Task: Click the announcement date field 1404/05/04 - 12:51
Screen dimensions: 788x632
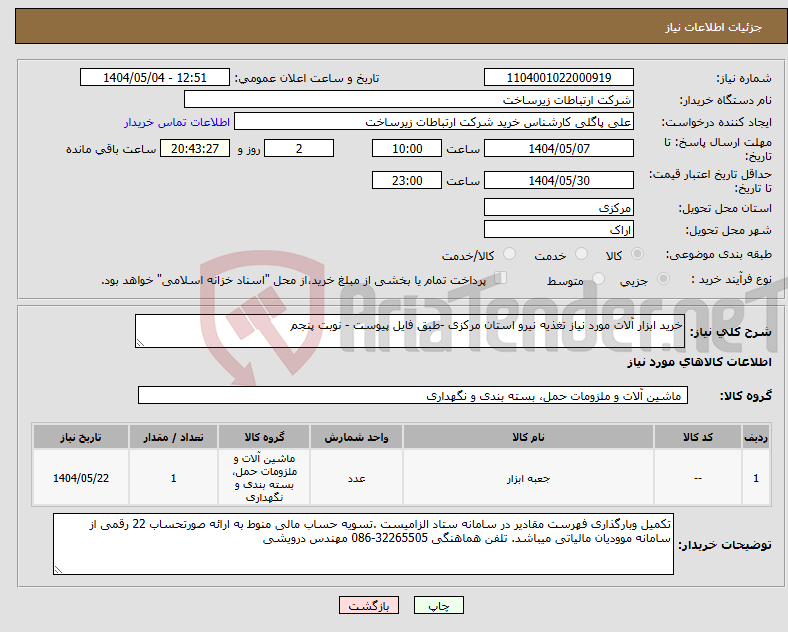Action: pyautogui.click(x=155, y=78)
